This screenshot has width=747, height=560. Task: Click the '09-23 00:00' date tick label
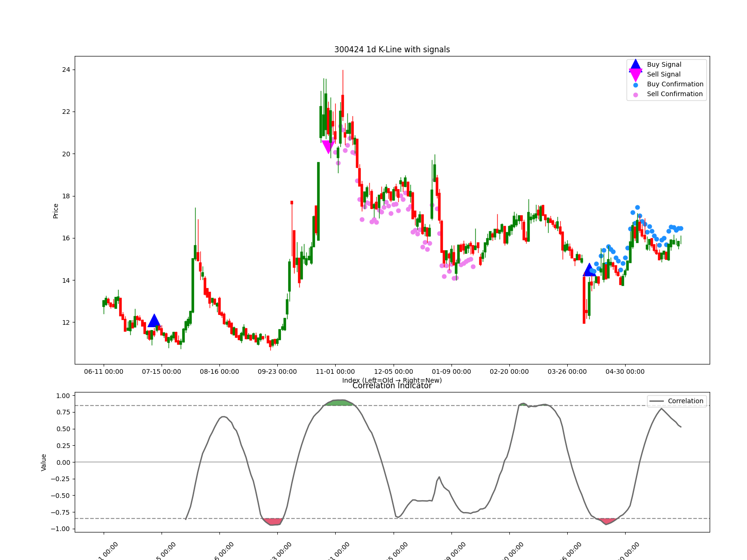(277, 372)
